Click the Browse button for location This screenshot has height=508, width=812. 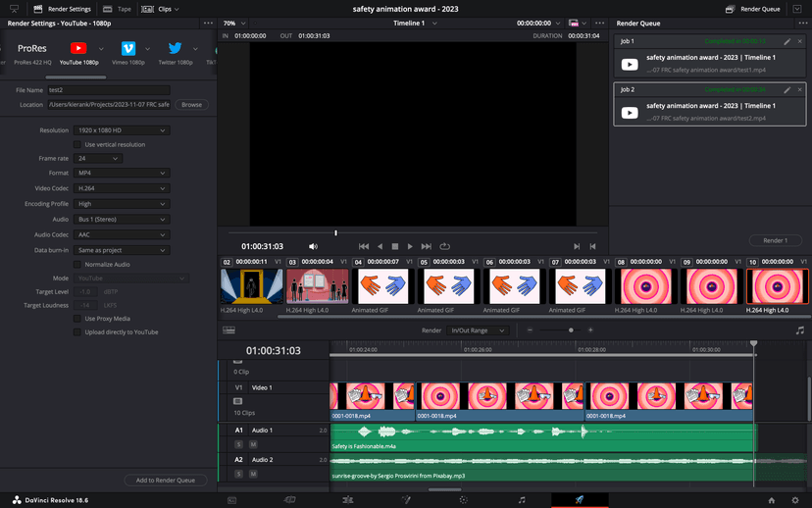click(x=191, y=104)
